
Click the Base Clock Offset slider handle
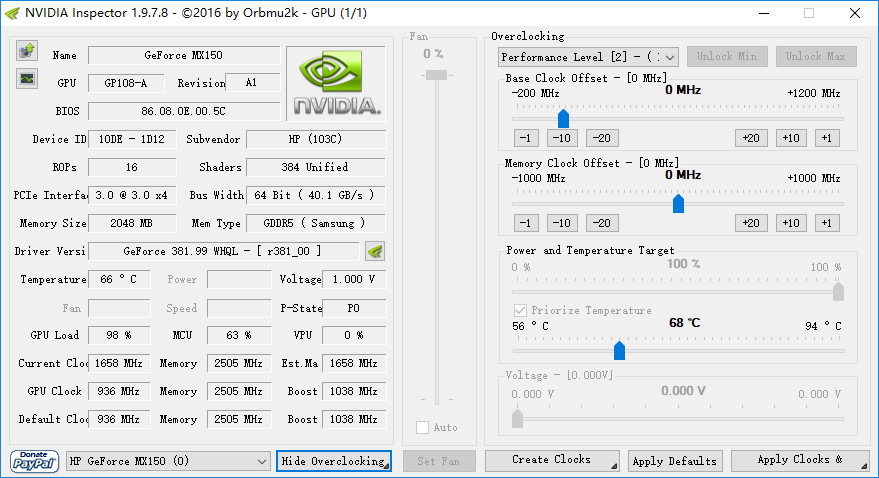[563, 118]
